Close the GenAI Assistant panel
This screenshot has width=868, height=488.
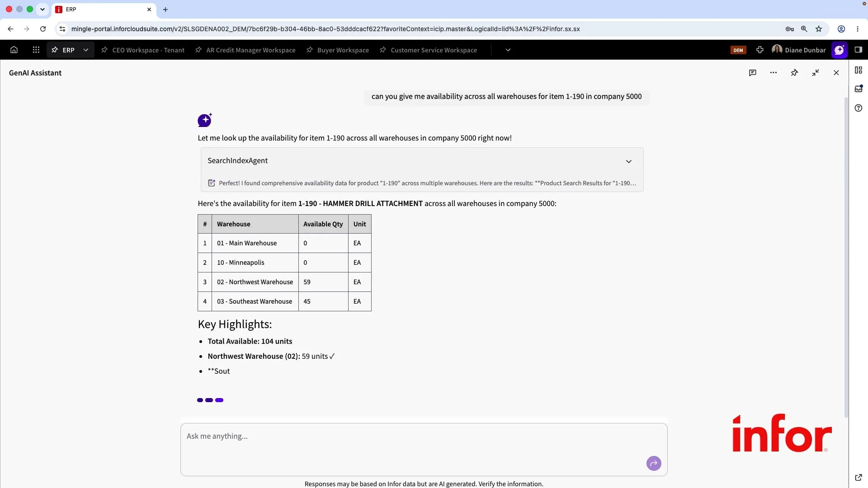pos(836,73)
